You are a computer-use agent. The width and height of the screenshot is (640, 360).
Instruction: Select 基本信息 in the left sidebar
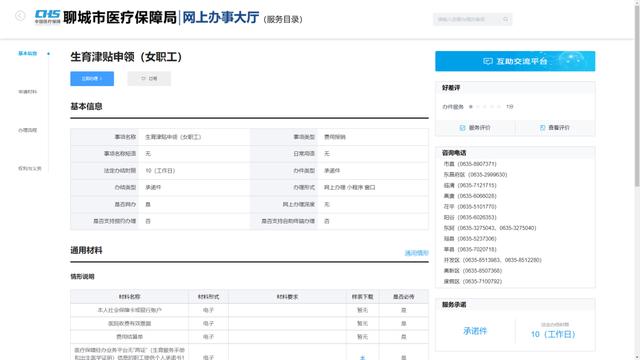pos(28,53)
